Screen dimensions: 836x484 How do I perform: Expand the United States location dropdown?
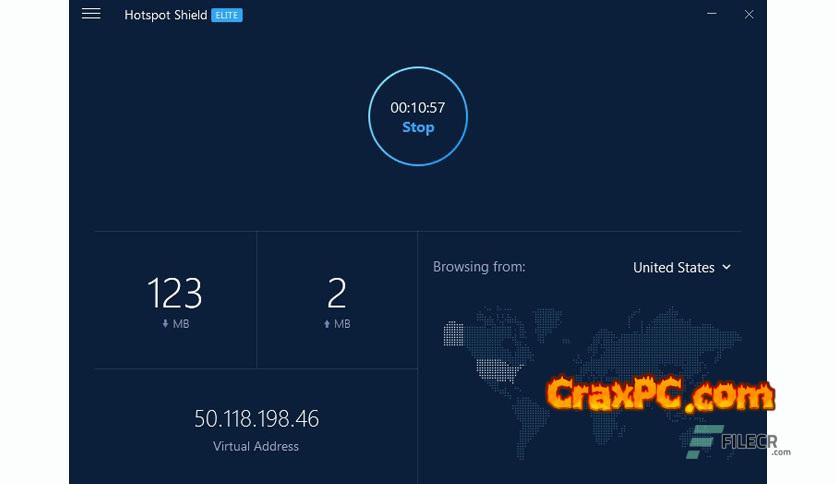coord(681,267)
